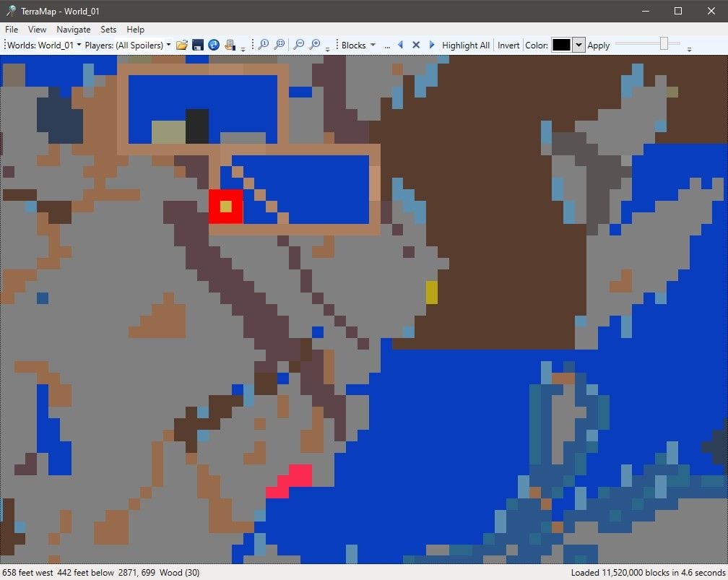
Task: Click the TerraMap app icon in the title bar
Action: [11, 11]
